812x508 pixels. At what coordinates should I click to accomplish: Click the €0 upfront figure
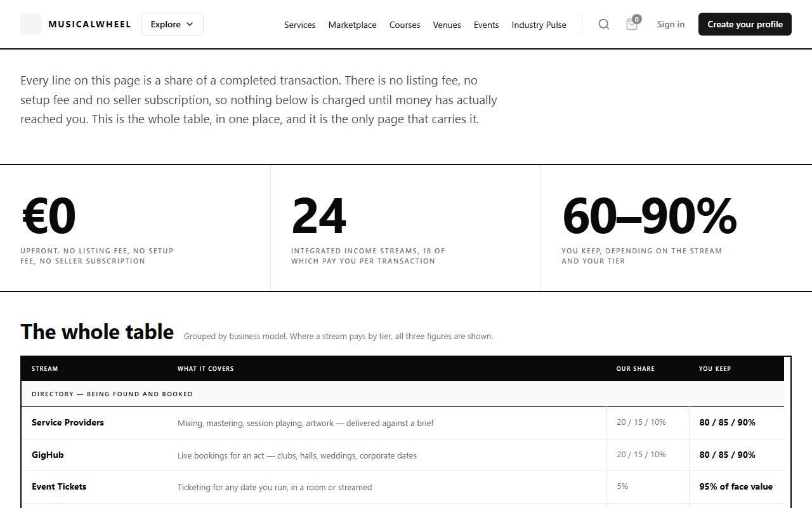click(x=48, y=216)
